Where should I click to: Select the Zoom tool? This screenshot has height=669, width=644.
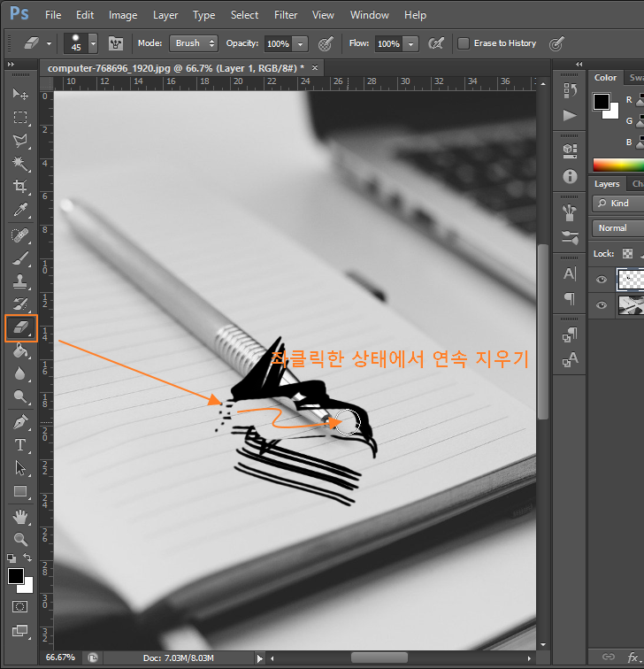pos(20,540)
